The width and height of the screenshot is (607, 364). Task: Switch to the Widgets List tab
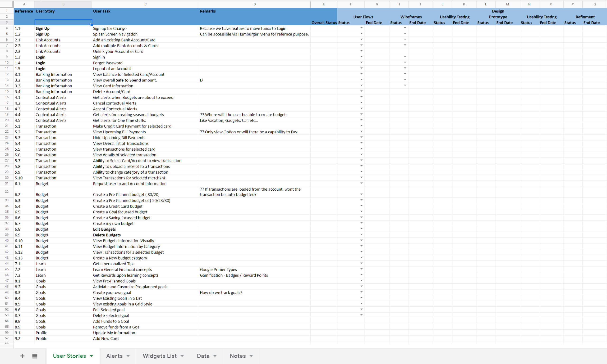(x=160, y=356)
